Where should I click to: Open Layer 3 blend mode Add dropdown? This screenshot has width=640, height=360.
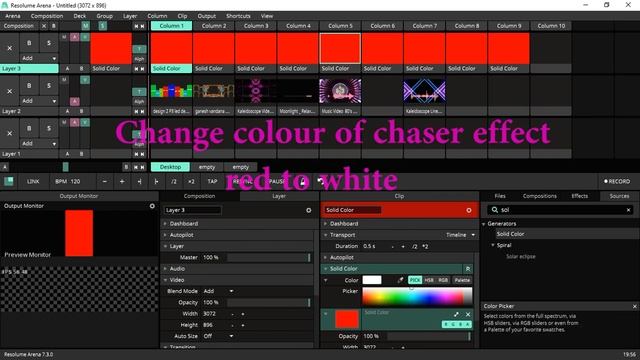pos(39,58)
